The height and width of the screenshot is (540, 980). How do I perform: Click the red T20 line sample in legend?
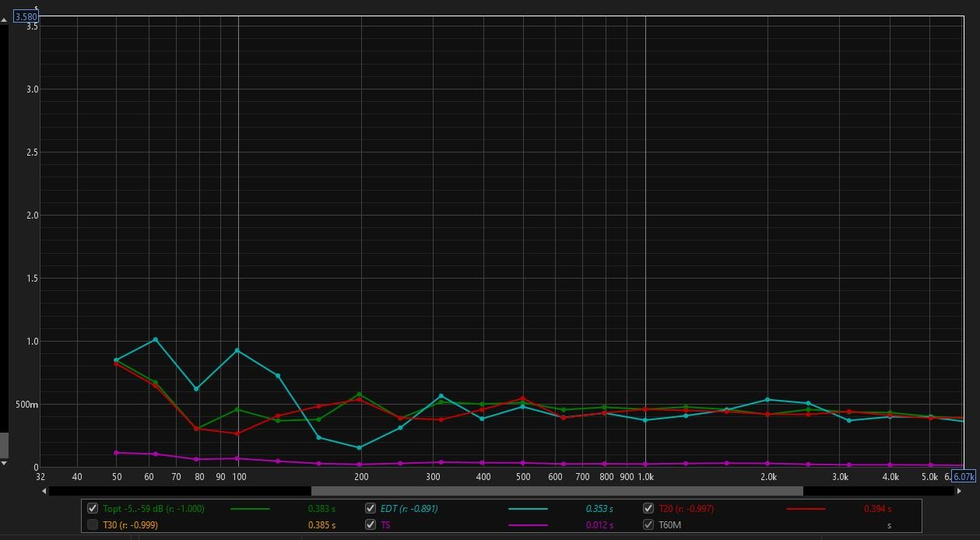point(806,509)
